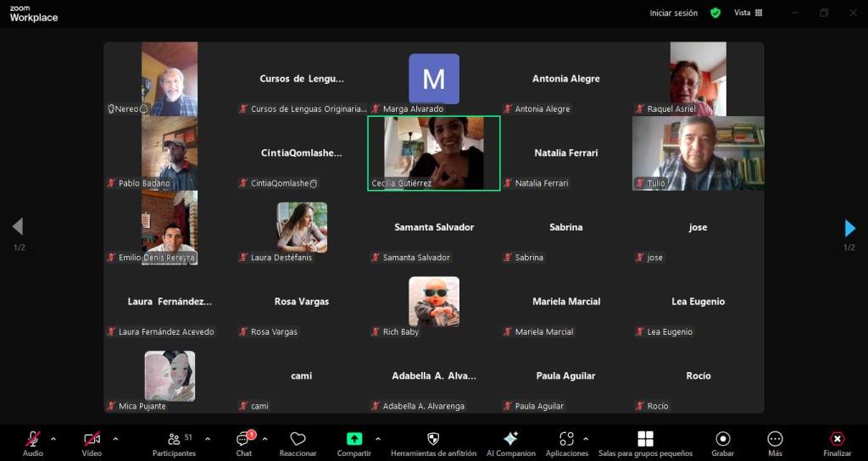Start camera with the Video button
Viewport: 868px width, 461px height.
point(92,440)
